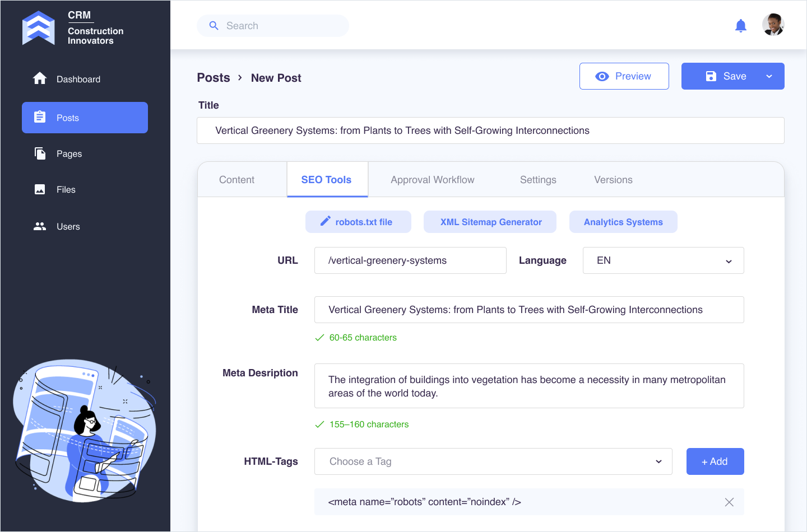Viewport: 807px width, 532px height.
Task: Switch to the Content tab
Action: (236, 180)
